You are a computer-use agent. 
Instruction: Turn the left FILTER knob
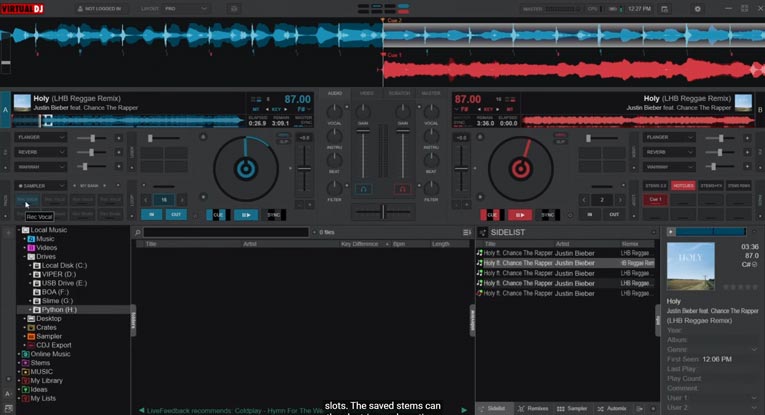coord(334,187)
